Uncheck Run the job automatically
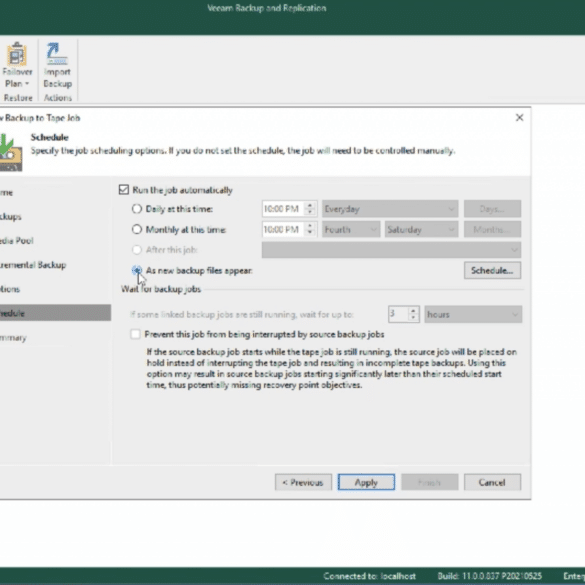The width and height of the screenshot is (585, 585). 124,190
